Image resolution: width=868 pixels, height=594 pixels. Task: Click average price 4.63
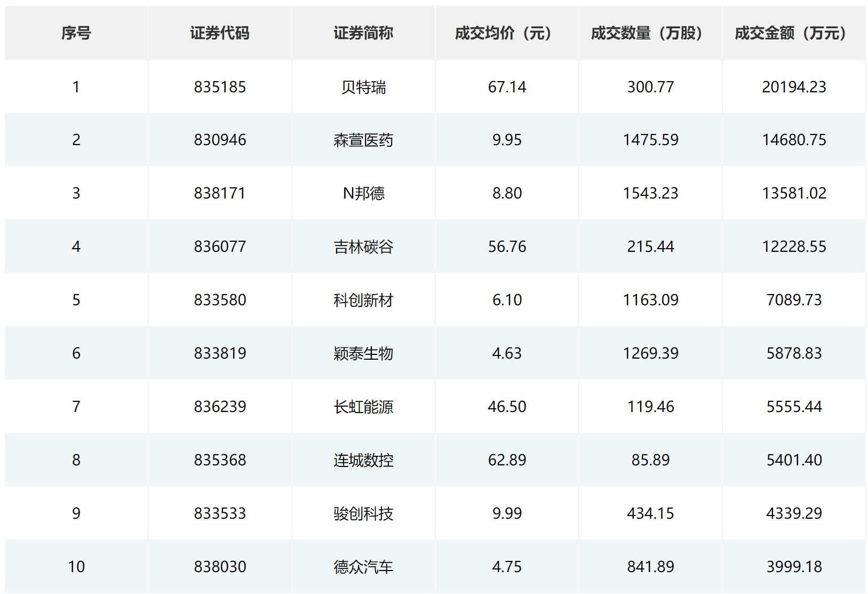(x=507, y=353)
